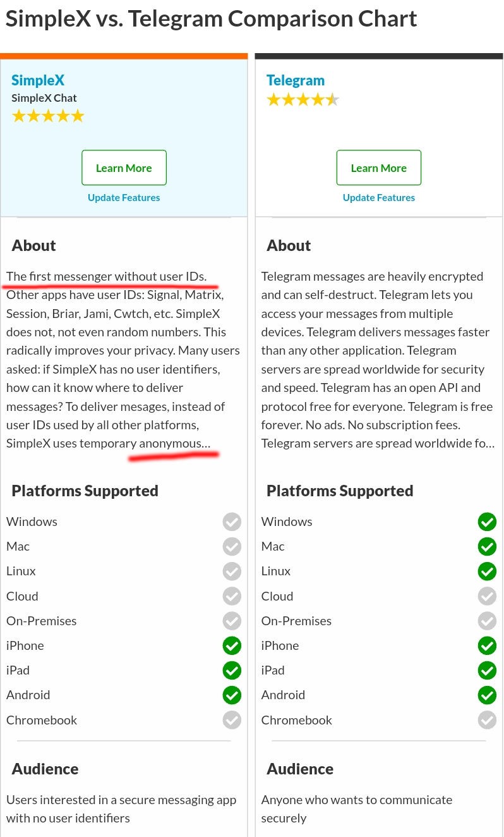
Task: Open the SimpleX product title link
Action: tap(38, 80)
